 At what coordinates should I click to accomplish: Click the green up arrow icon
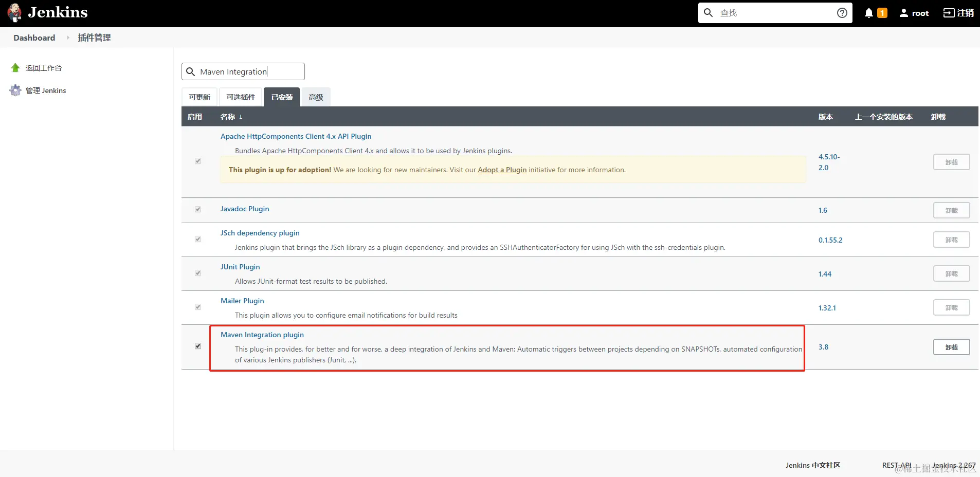[15, 68]
